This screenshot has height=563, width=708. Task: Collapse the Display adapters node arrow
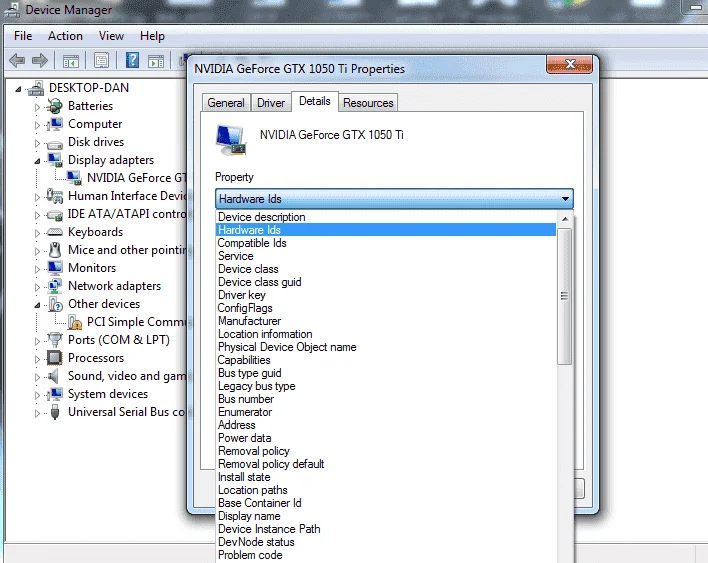(37, 161)
